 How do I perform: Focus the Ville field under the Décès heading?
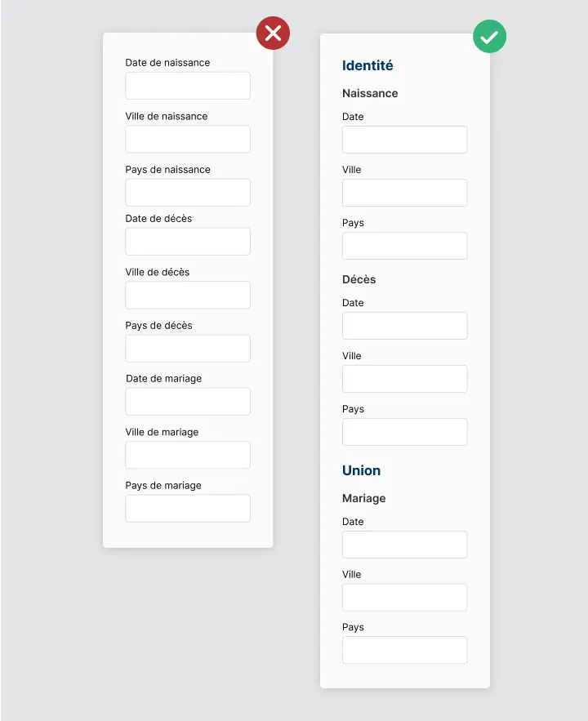click(404, 379)
